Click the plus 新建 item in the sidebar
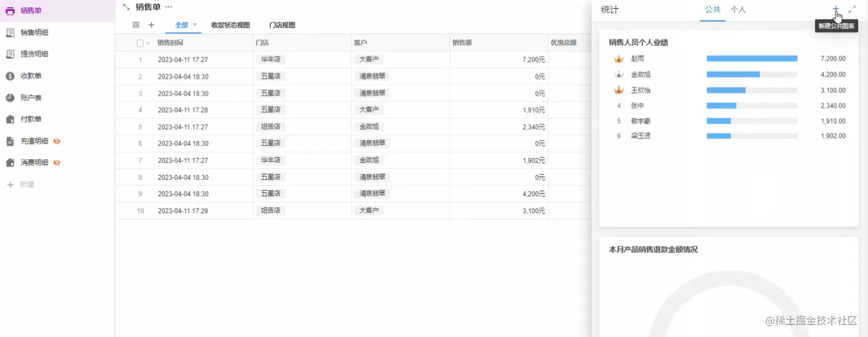This screenshot has width=868, height=337. [21, 184]
